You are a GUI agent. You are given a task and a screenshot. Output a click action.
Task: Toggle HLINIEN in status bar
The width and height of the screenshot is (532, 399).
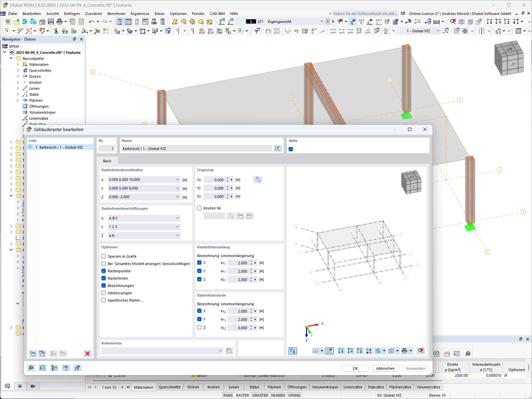coord(278,395)
